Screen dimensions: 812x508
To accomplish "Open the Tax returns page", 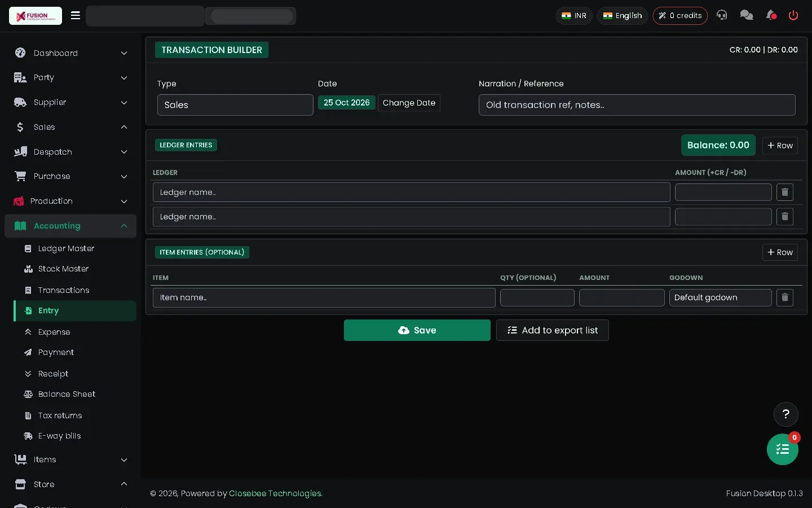I will coord(75,415).
